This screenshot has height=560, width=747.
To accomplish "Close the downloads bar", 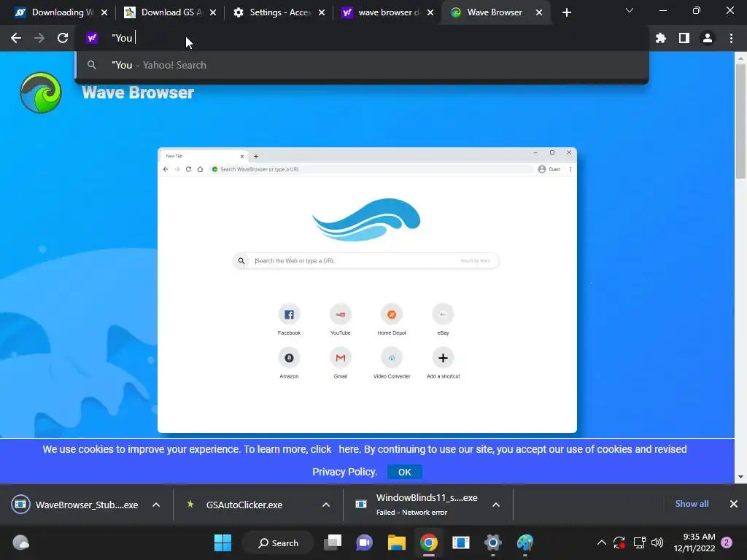I will 734,504.
